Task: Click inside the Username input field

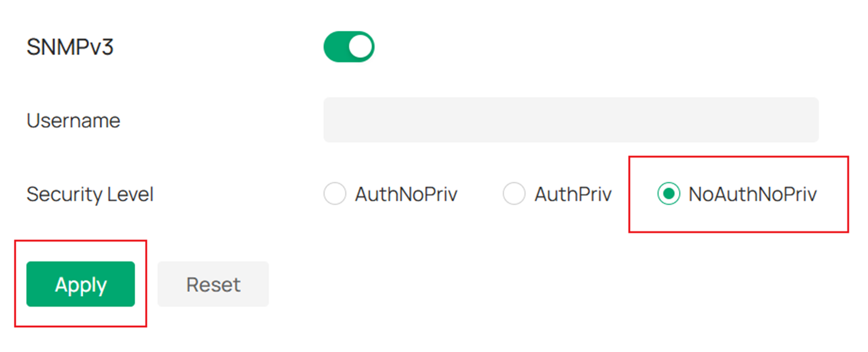Action: click(571, 120)
